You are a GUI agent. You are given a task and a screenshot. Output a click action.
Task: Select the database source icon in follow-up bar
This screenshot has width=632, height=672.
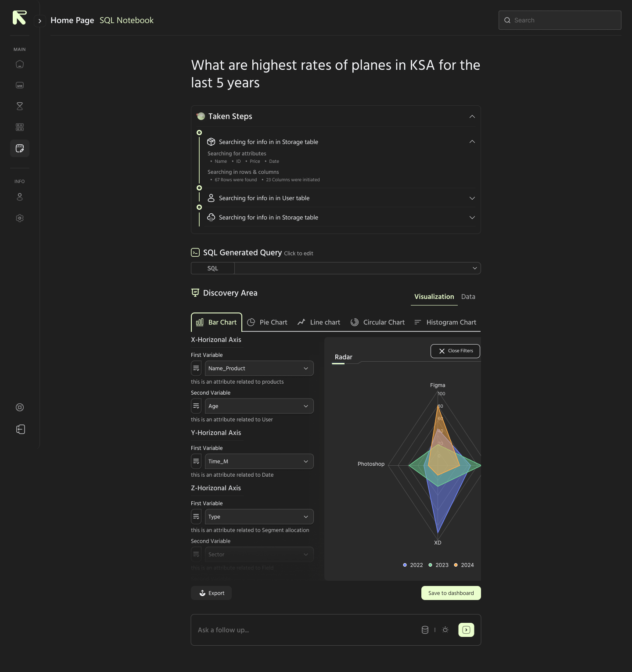click(425, 630)
